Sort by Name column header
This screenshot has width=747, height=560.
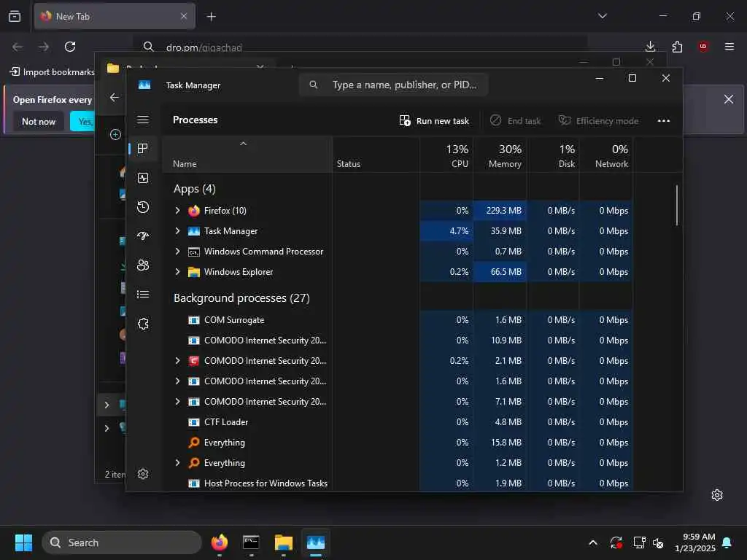247,155
